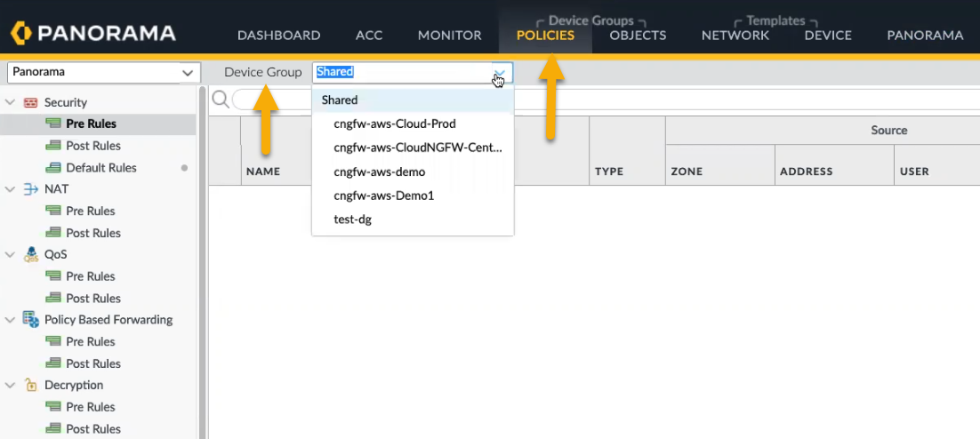Click the Default Rules icon
This screenshot has height=439, width=980.
coord(53,167)
